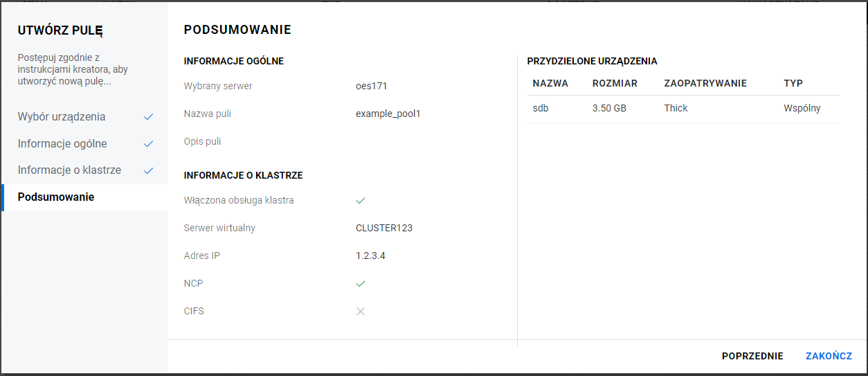Click green check for Włączona obsługa klastra

pos(360,201)
